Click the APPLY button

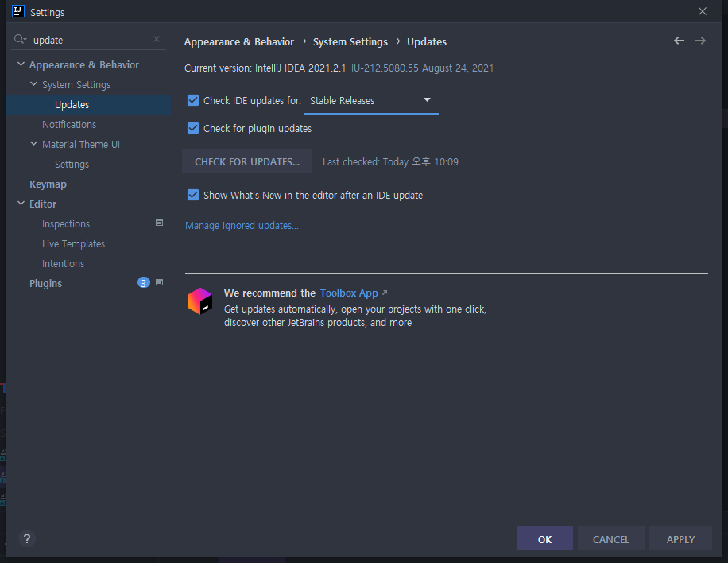tap(680, 539)
